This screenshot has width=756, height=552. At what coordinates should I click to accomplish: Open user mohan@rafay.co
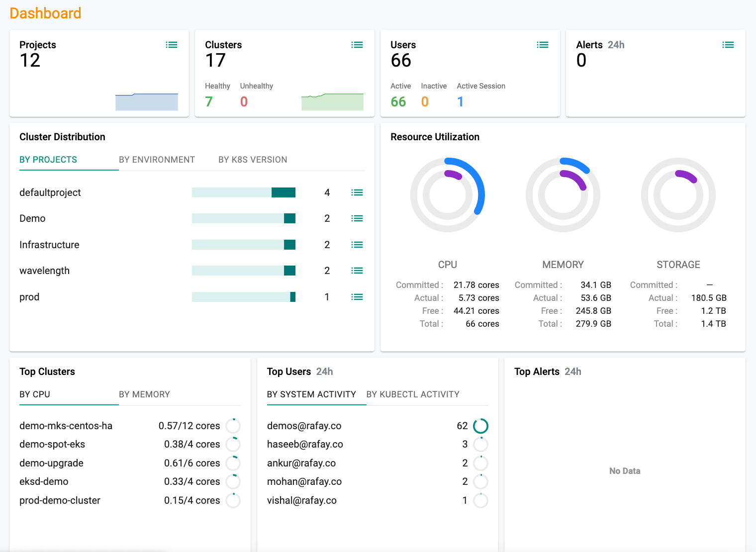304,481
